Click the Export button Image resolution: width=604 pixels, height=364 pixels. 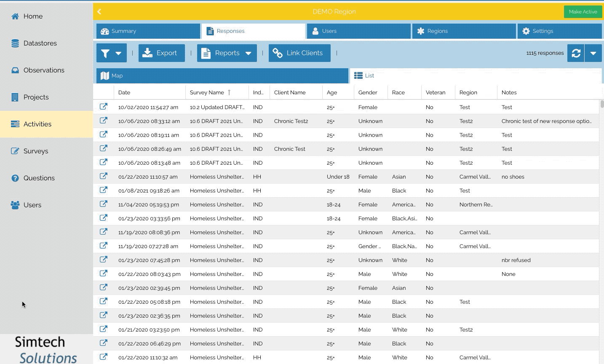click(161, 53)
